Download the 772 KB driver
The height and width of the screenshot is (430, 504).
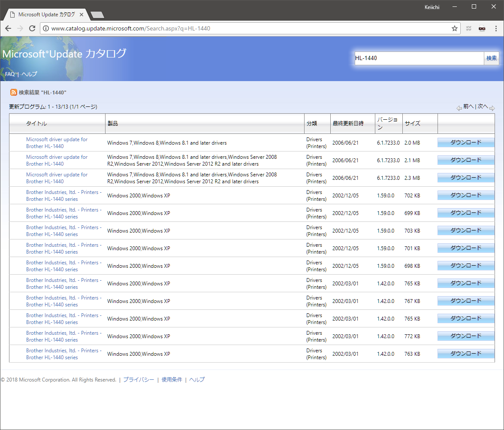click(x=466, y=336)
